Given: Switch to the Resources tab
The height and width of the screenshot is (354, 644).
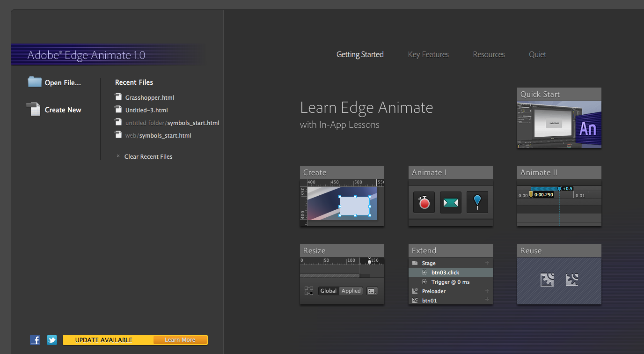Looking at the screenshot, I should click(489, 54).
